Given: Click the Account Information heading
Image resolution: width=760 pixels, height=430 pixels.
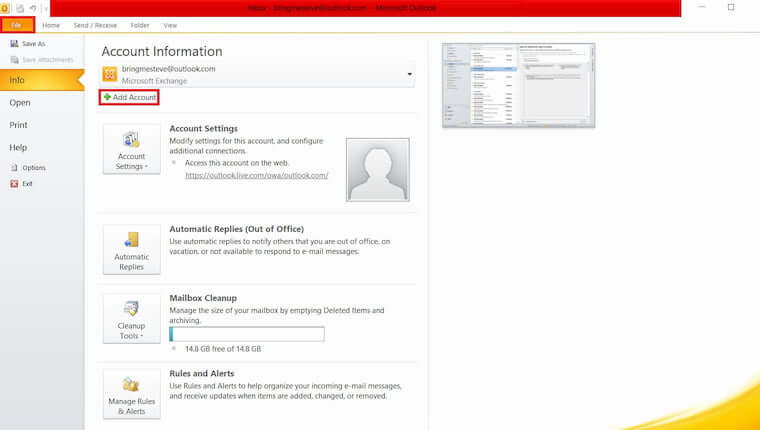Looking at the screenshot, I should tap(162, 51).
